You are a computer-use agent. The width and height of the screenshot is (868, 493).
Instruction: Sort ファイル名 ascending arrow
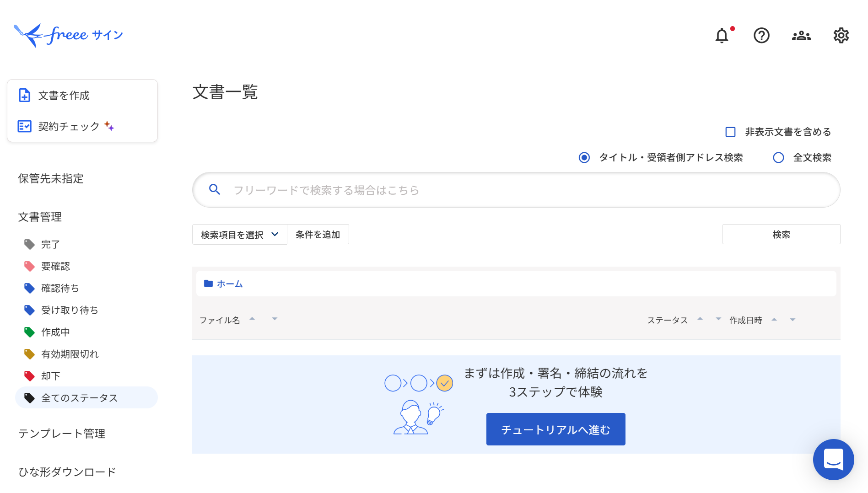252,318
